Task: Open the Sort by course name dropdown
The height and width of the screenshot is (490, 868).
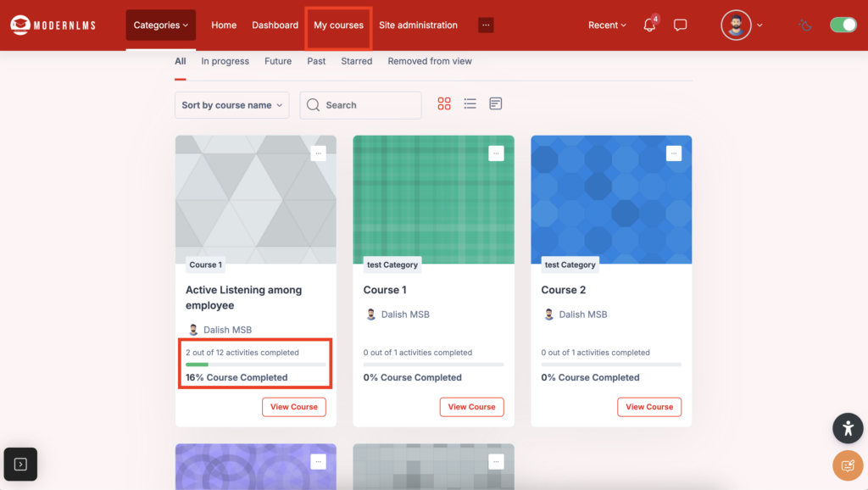Action: pos(231,105)
